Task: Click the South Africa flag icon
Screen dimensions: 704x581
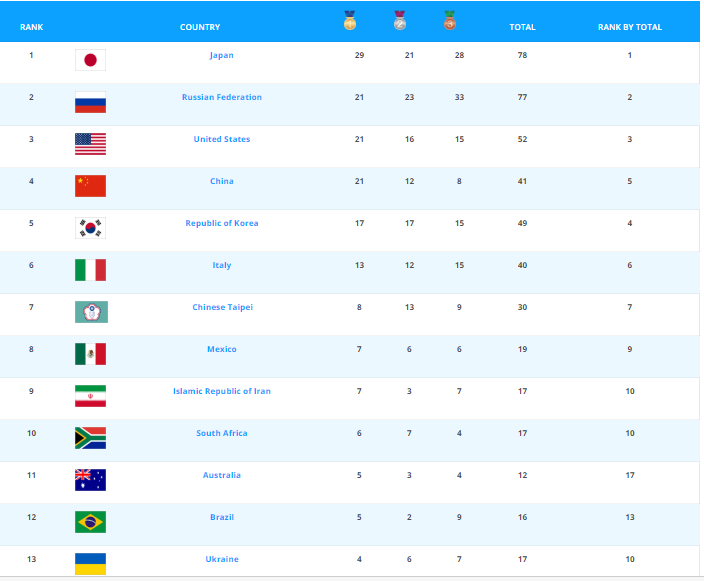Action: (x=90, y=438)
